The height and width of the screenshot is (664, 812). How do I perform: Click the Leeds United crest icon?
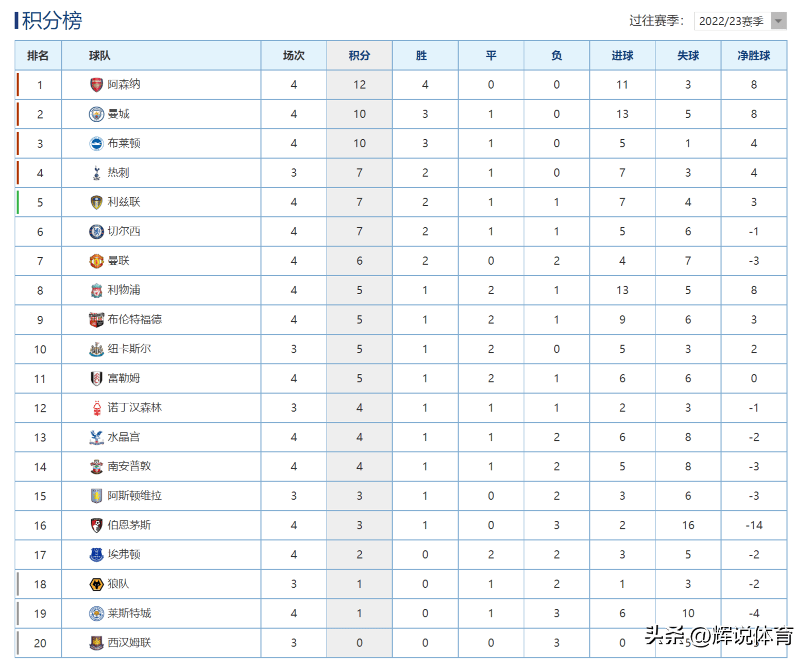96,202
